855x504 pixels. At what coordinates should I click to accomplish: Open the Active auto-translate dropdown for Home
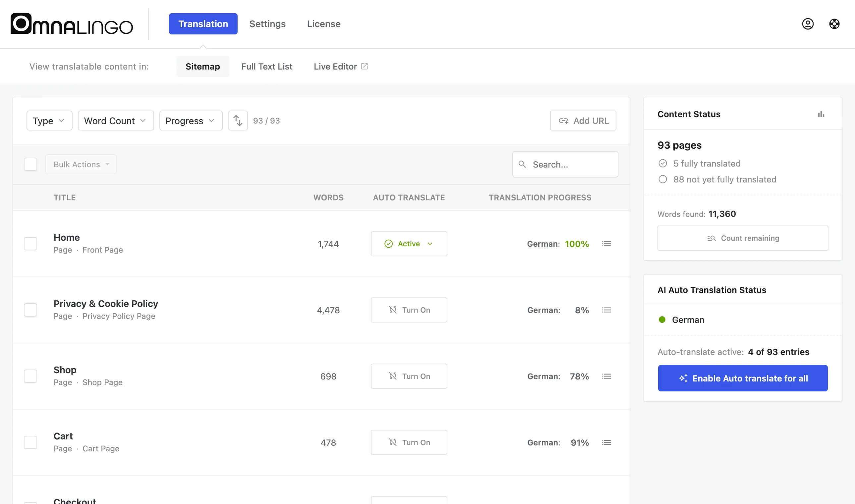click(x=409, y=244)
